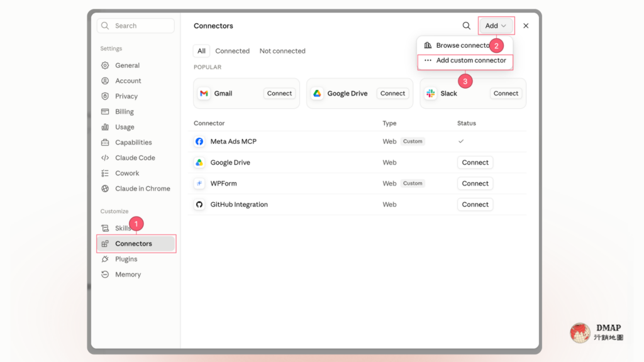Close the Connectors settings dialog
This screenshot has width=644, height=362.
526,26
